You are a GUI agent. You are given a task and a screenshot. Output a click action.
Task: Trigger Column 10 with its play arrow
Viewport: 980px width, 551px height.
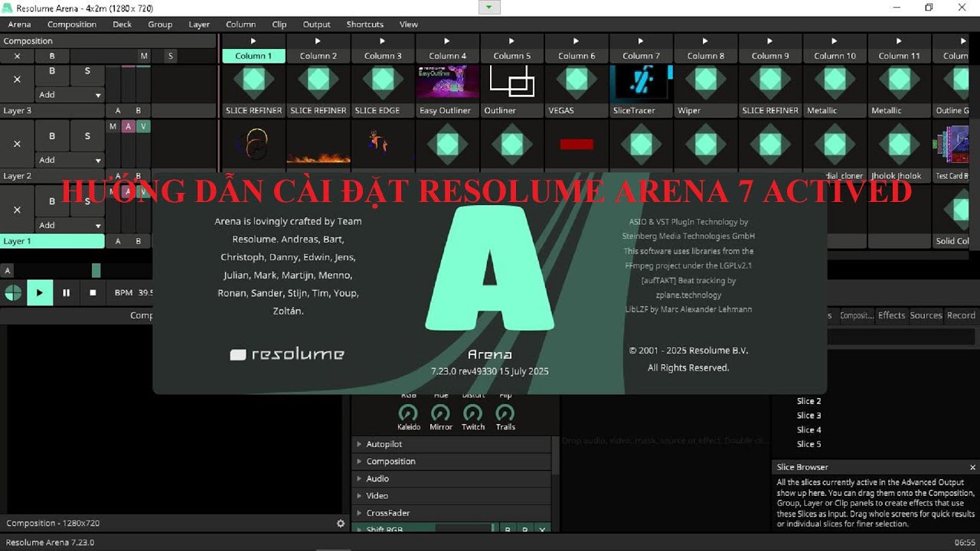click(x=835, y=41)
